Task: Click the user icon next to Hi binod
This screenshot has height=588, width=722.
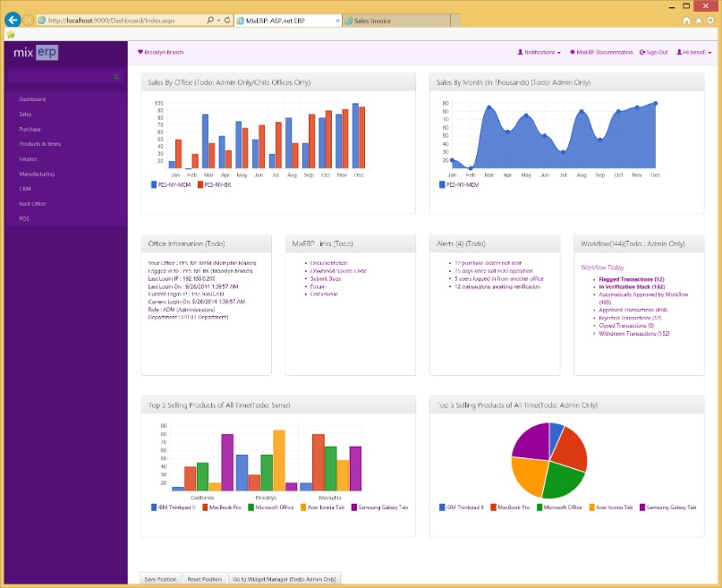Action: coord(679,52)
